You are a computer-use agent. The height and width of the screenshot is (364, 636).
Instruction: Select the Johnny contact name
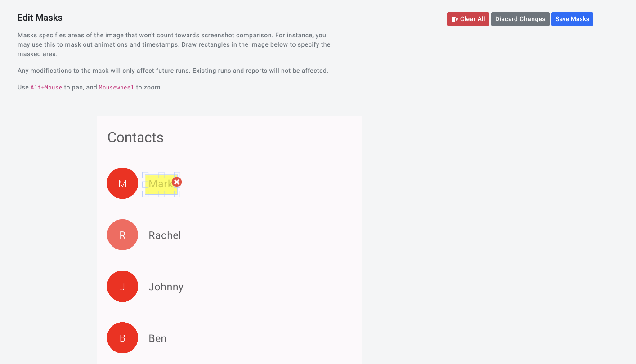pos(166,287)
